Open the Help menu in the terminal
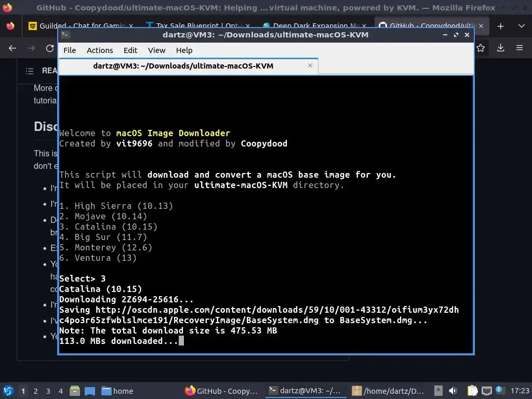 pos(184,50)
